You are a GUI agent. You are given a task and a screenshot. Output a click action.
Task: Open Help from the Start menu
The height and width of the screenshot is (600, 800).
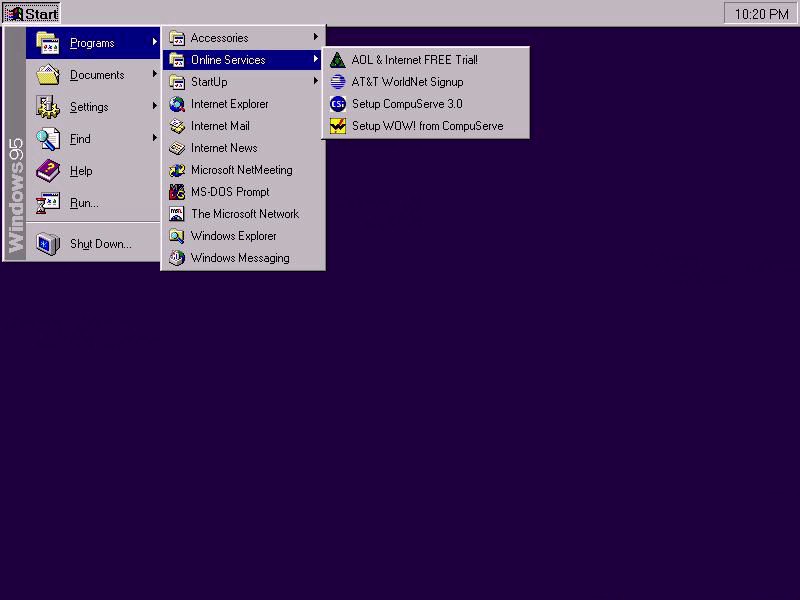[93, 171]
